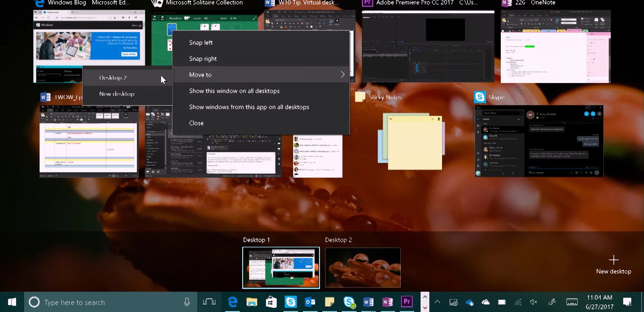Open File Explorer from the taskbar
644x312 pixels.
tap(252, 302)
